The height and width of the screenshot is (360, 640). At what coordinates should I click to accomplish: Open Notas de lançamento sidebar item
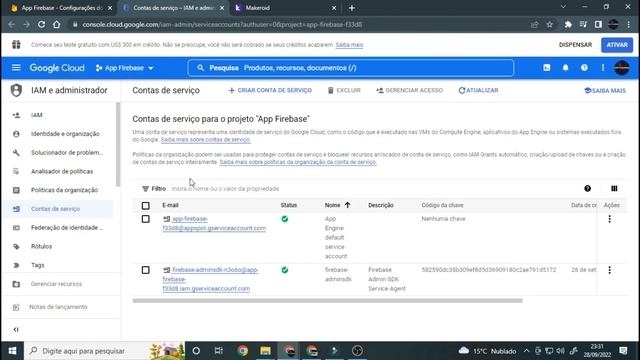[58, 307]
